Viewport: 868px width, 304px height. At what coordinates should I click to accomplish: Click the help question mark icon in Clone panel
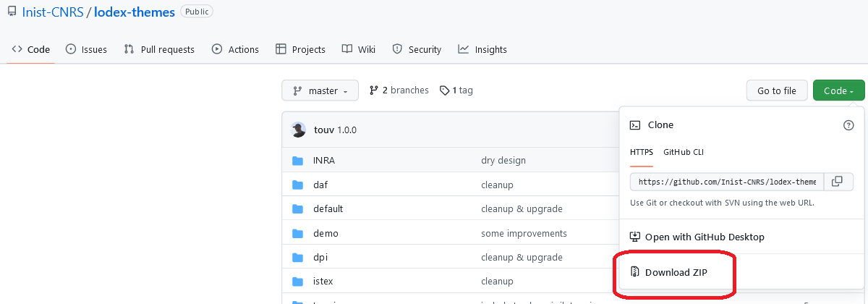coord(848,125)
